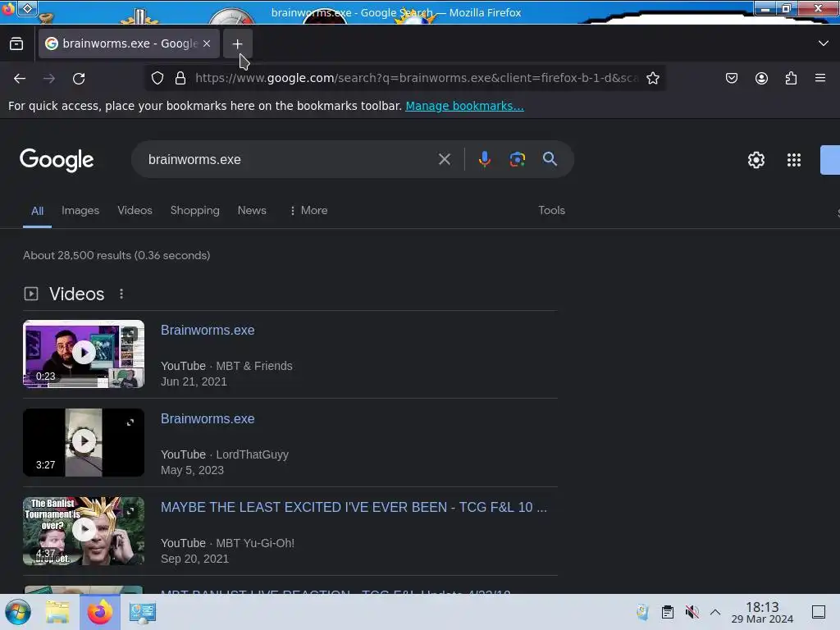
Task: Unmute the volume tray icon
Action: [x=692, y=612]
